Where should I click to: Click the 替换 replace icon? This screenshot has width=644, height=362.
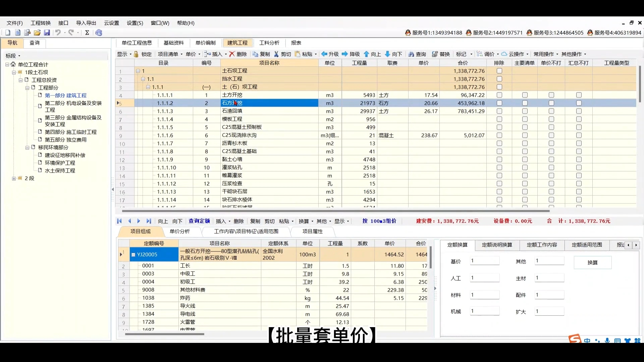(x=435, y=54)
